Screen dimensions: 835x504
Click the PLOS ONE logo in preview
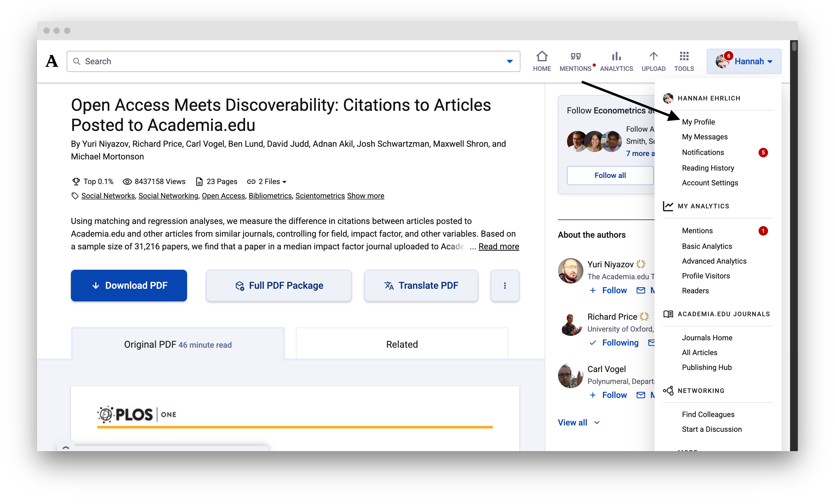coord(137,414)
